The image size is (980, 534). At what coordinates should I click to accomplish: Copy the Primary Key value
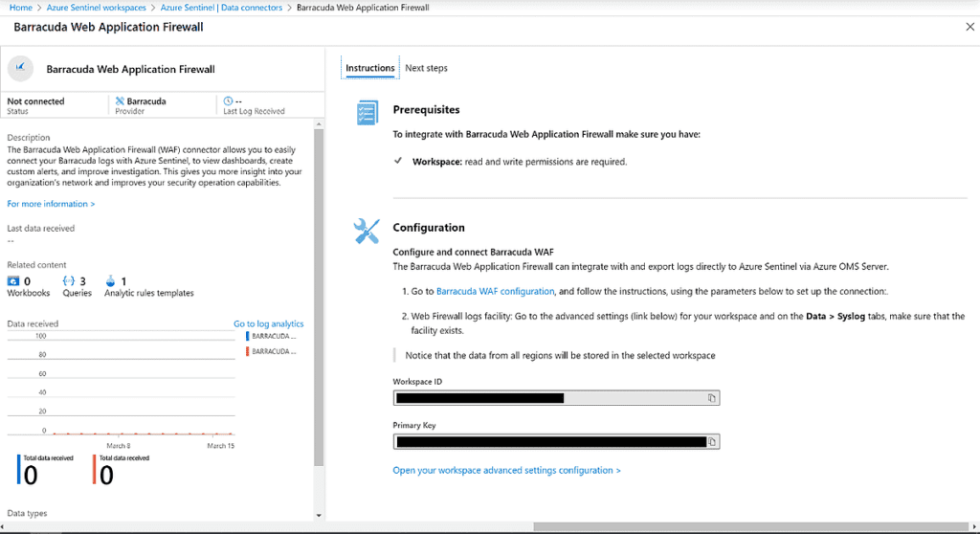tap(711, 442)
